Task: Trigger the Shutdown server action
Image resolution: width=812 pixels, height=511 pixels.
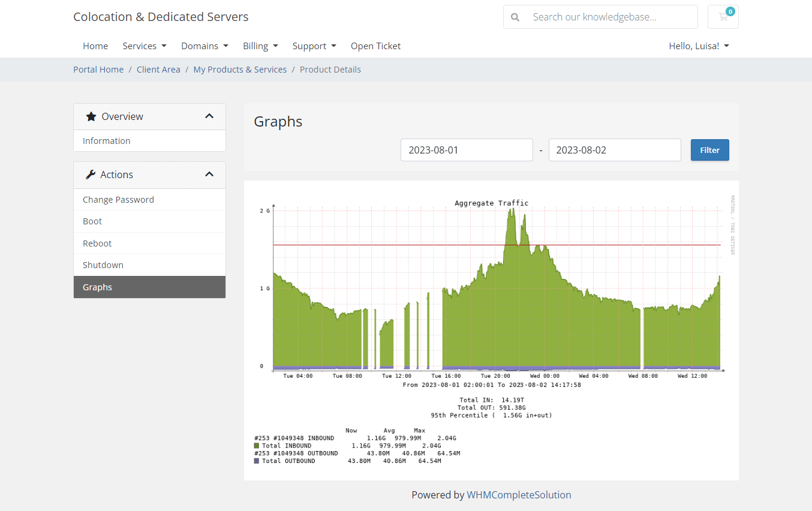Action: [103, 264]
